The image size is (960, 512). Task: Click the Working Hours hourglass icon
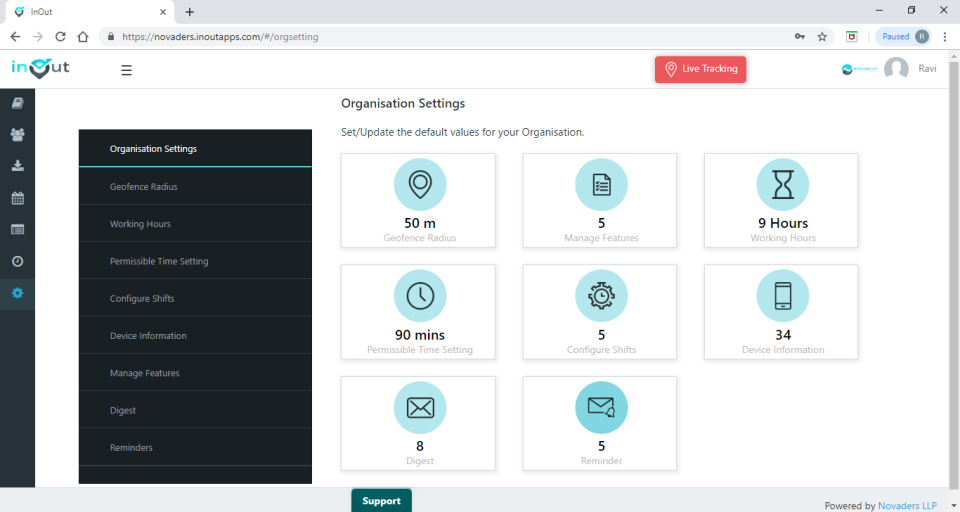click(x=782, y=184)
